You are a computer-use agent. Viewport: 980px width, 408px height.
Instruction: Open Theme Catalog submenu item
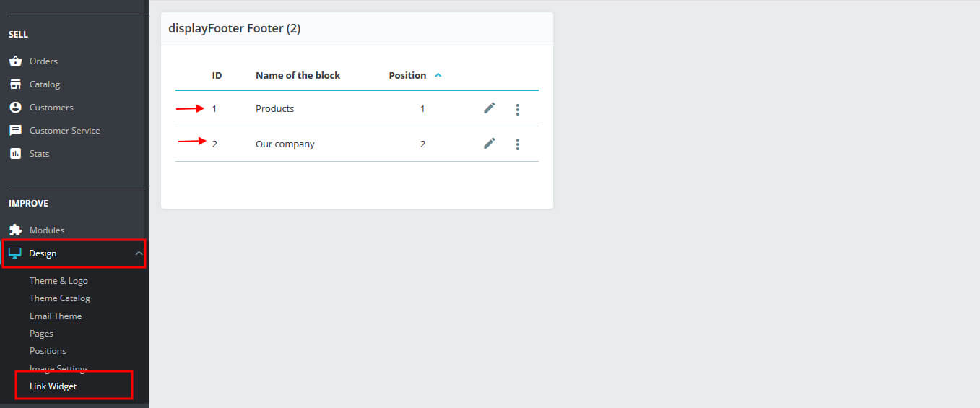60,298
